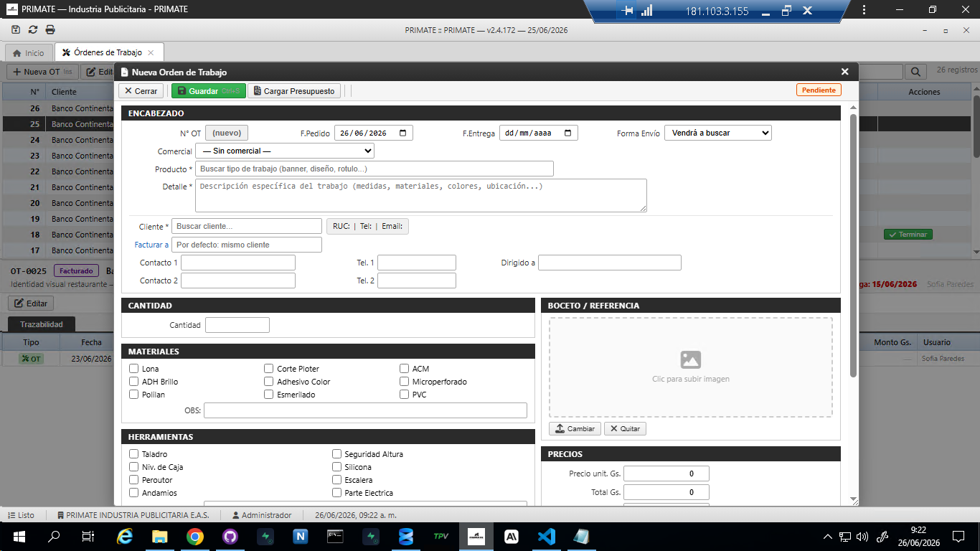The image size is (980, 551).
Task: Focus the Cantidad input field
Action: [237, 325]
